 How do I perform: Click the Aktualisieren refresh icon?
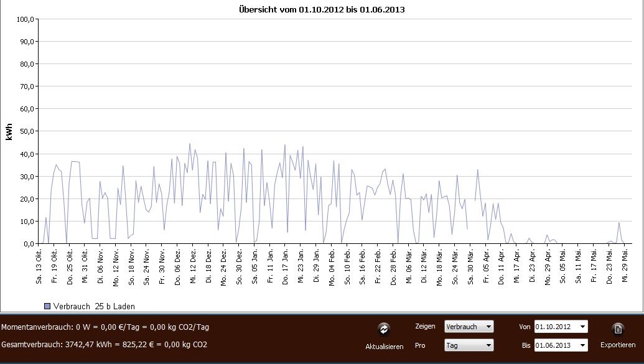(x=384, y=329)
